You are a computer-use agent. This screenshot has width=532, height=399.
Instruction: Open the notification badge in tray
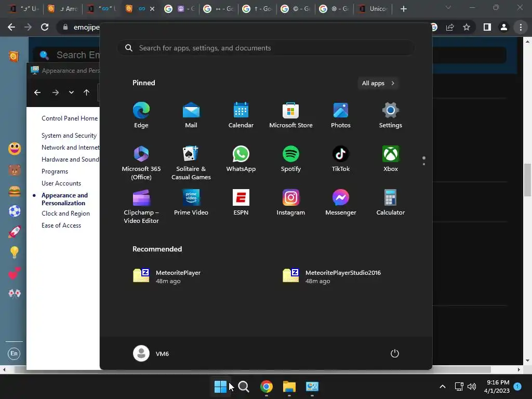click(x=517, y=387)
